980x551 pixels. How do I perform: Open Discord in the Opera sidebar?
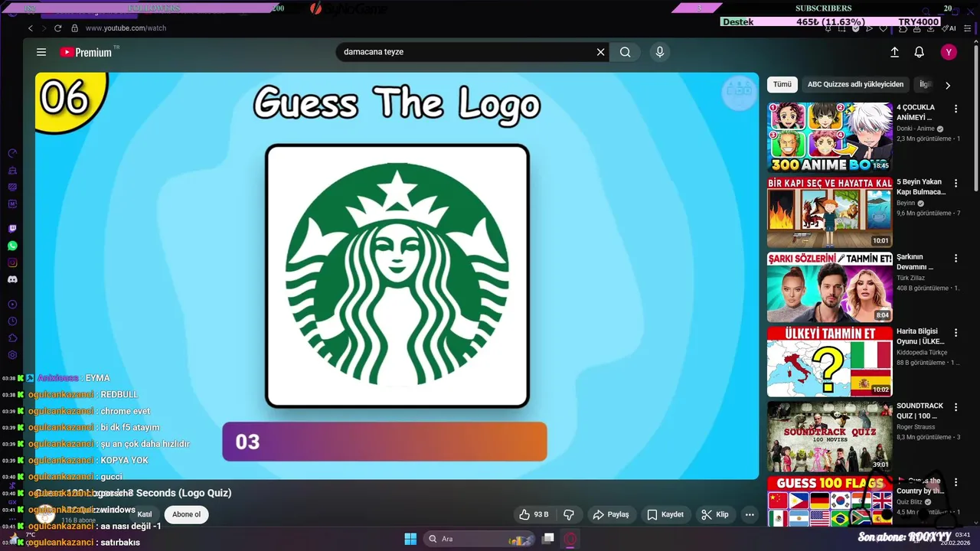(12, 279)
